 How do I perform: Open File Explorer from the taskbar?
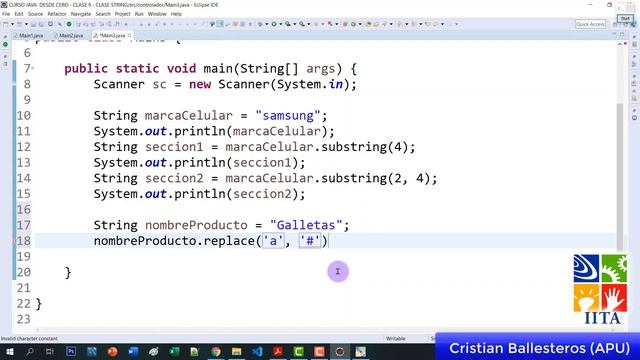(236, 351)
